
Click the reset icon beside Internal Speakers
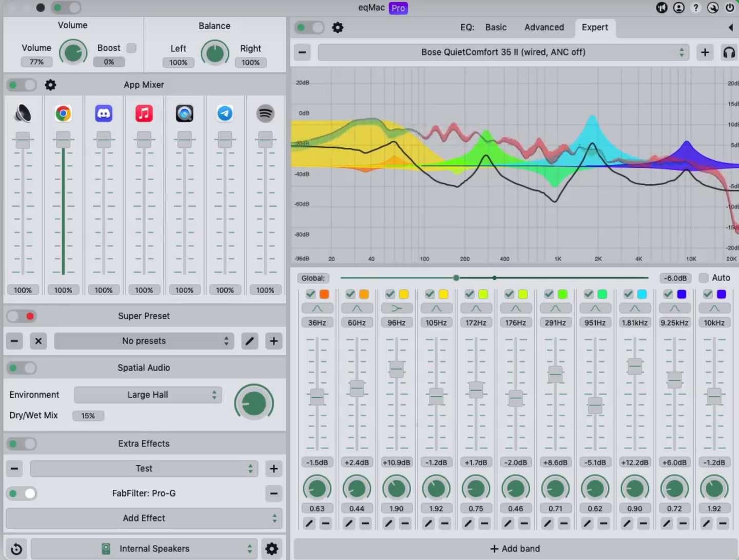coord(16,549)
